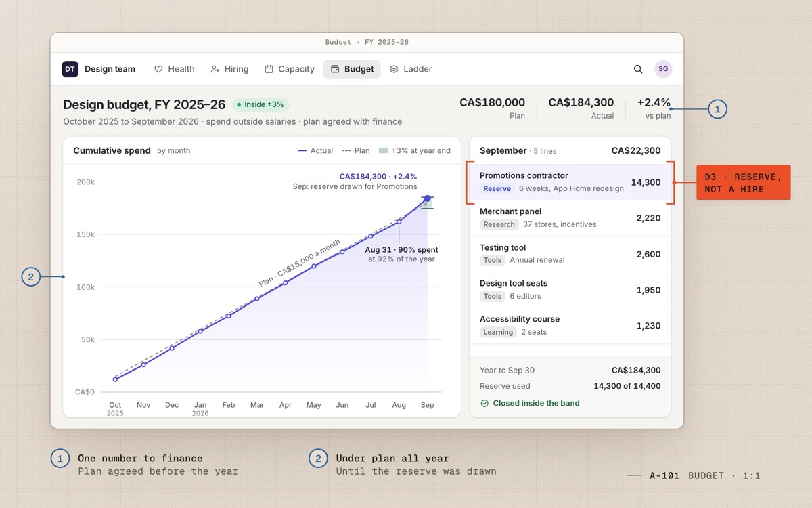Open search with the magnifier icon

coord(638,69)
